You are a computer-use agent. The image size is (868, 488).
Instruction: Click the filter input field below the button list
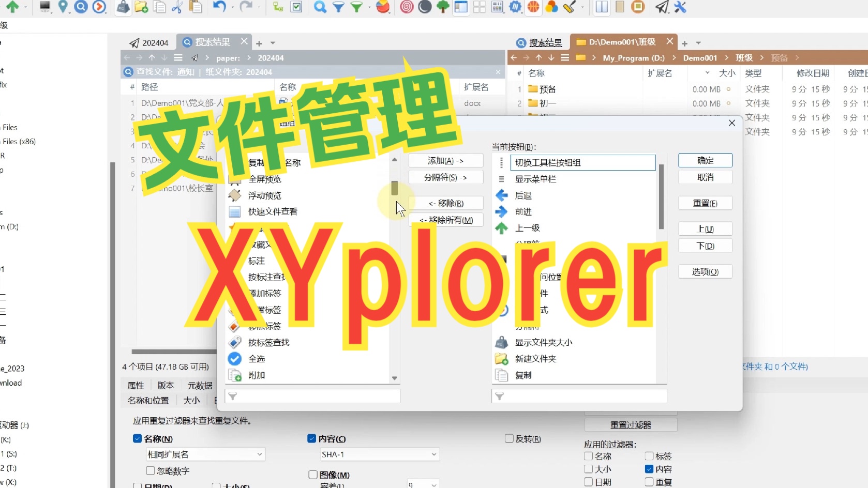579,395
